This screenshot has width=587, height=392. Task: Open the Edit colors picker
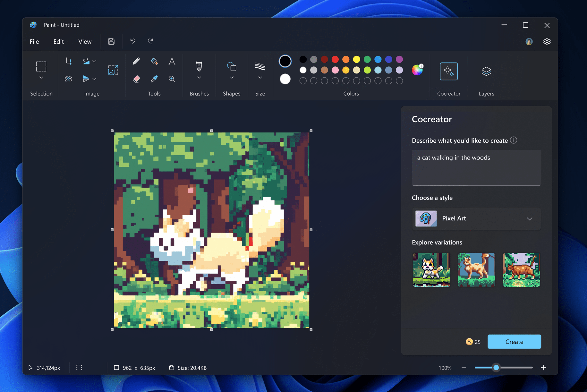coord(417,70)
